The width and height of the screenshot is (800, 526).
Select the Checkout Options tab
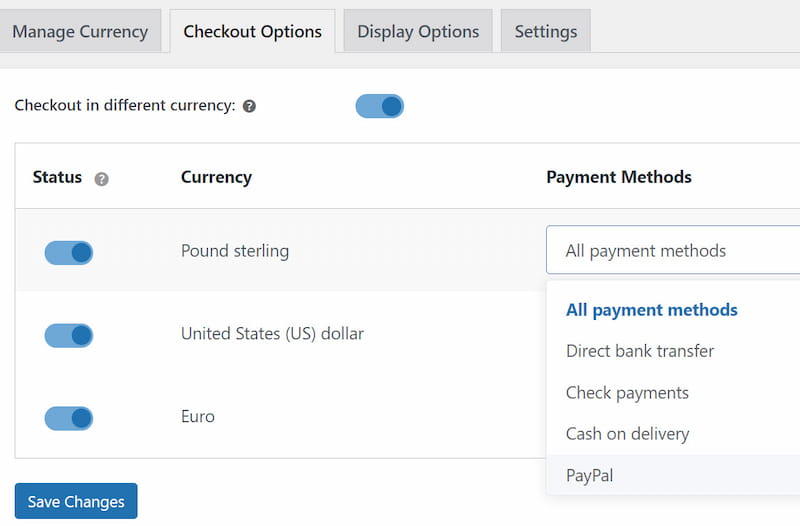(x=252, y=31)
